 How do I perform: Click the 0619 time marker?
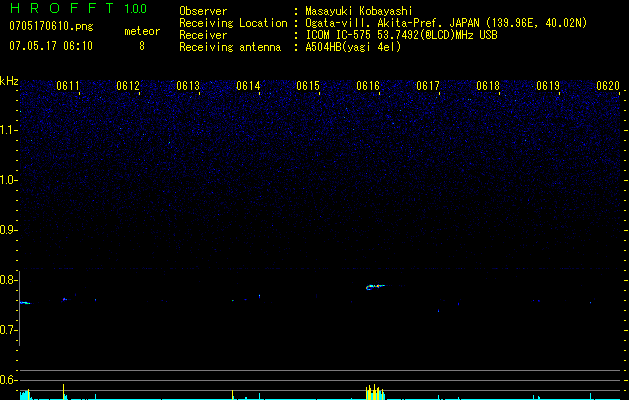[x=548, y=86]
